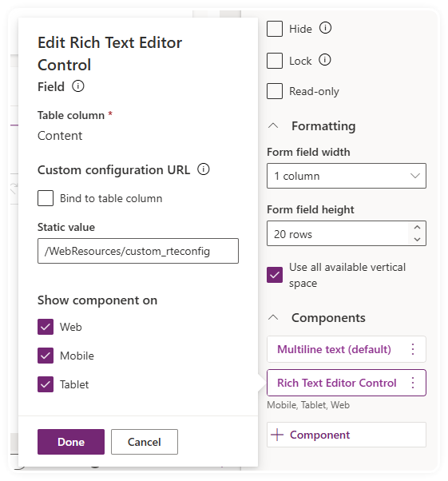Click the plus icon to add Component
The height and width of the screenshot is (481, 448).
277,435
